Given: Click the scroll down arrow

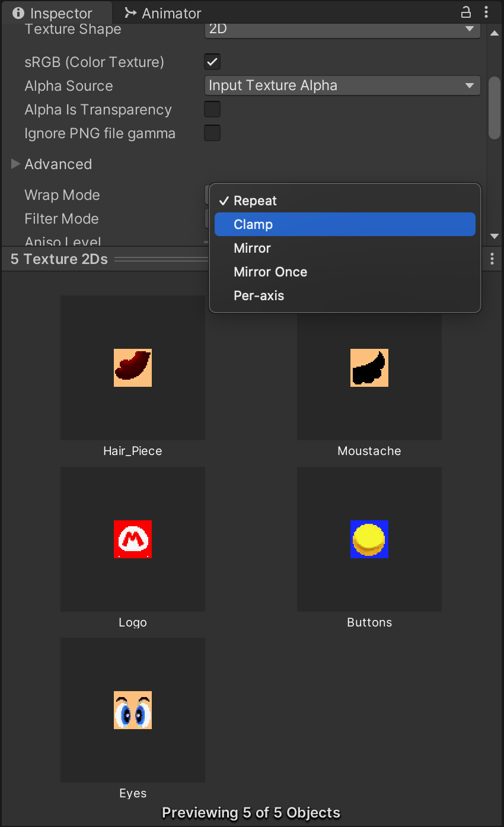Looking at the screenshot, I should pyautogui.click(x=495, y=236).
